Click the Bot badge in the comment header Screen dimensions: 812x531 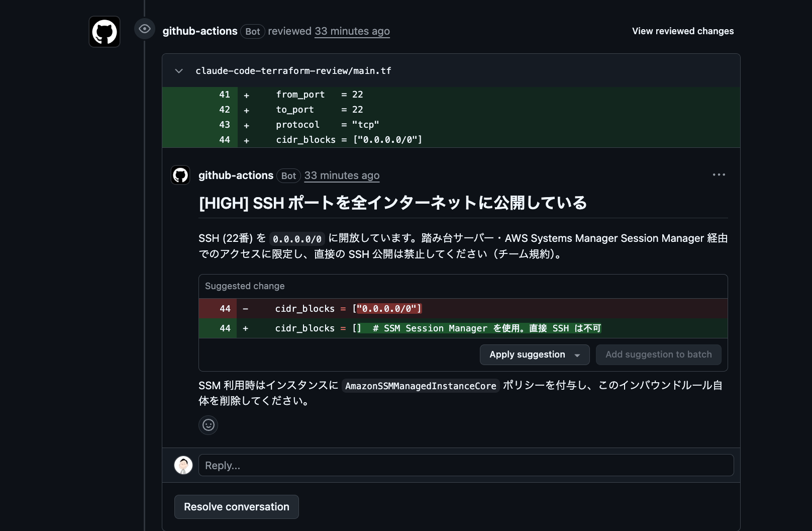click(288, 175)
